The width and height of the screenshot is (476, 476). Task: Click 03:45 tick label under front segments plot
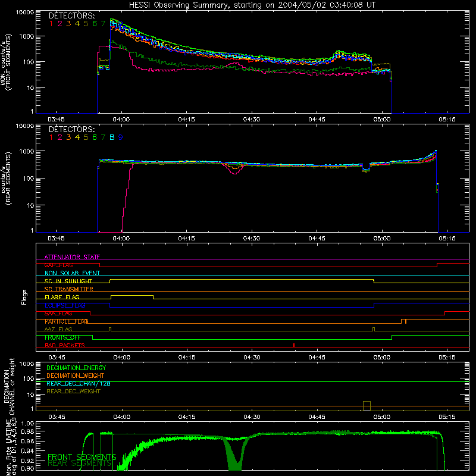(x=56, y=120)
